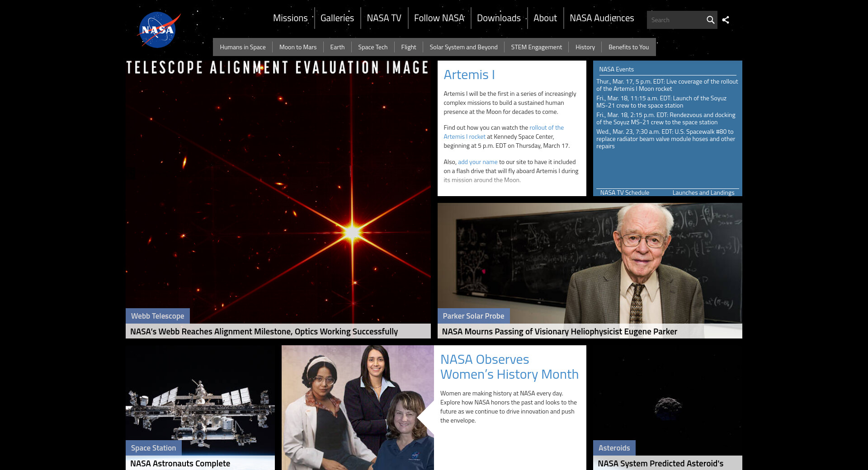Viewport: 868px width, 470px height.
Task: Click the U.S. Spacewalk #80 event
Action: click(x=666, y=139)
